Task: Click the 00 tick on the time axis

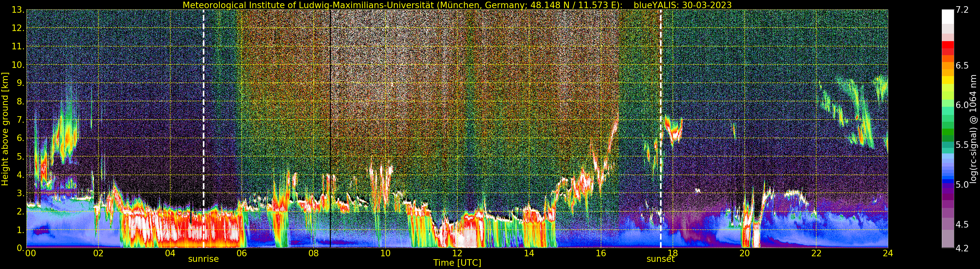Action: click(x=30, y=253)
